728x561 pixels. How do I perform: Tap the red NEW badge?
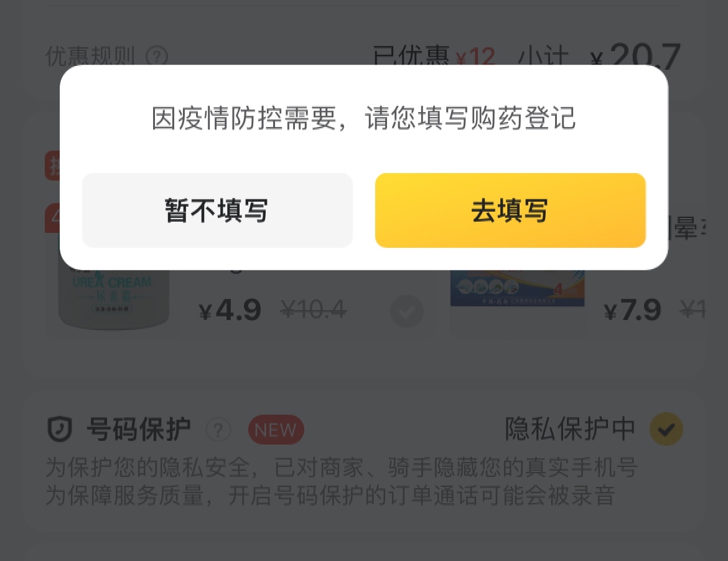pyautogui.click(x=276, y=430)
